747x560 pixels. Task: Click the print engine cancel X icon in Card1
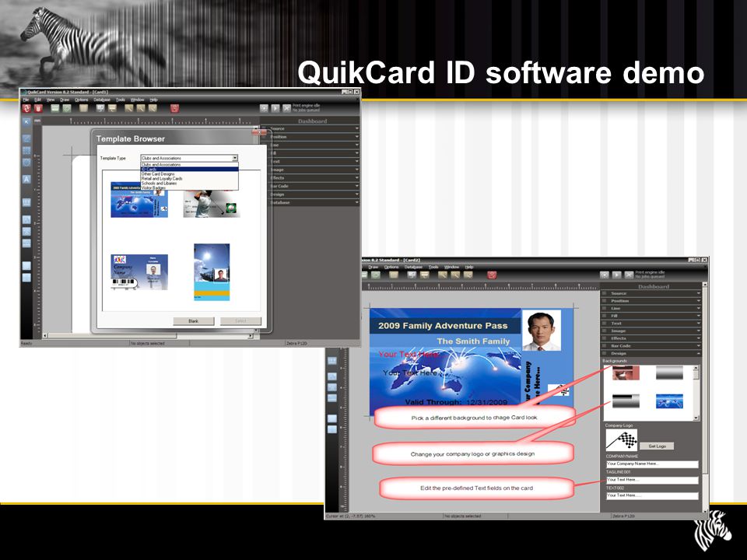[286, 108]
